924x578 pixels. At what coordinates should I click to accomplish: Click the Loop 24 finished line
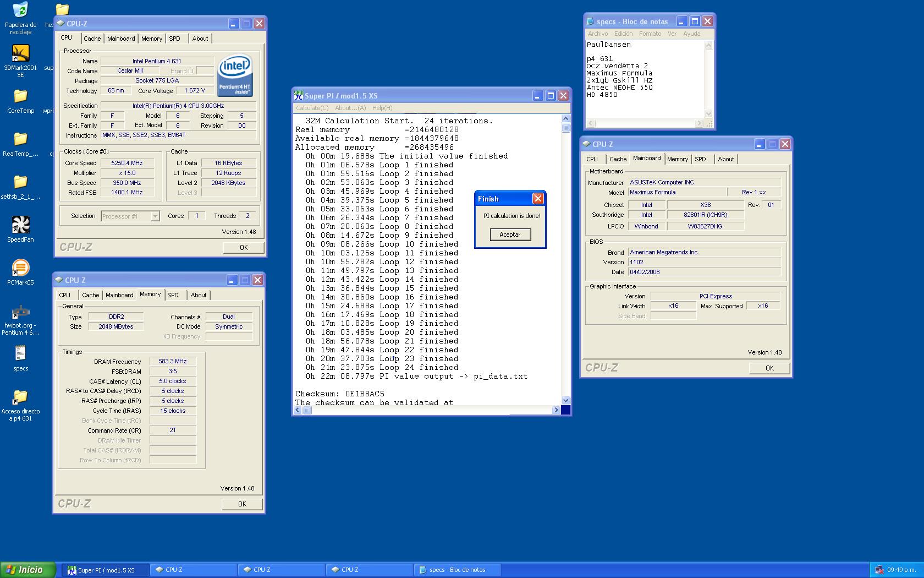tap(382, 368)
